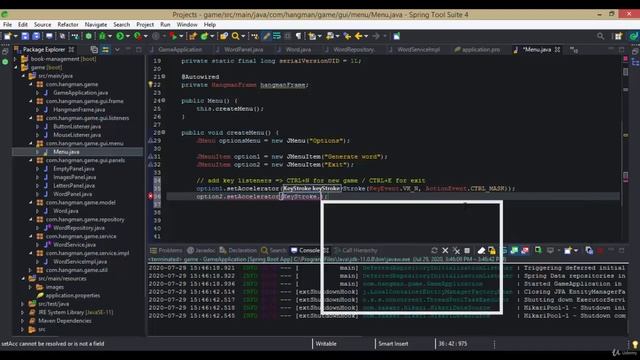The image size is (640, 360).
Task: Open Package Explorer view menu chevron
Action: 117,49
